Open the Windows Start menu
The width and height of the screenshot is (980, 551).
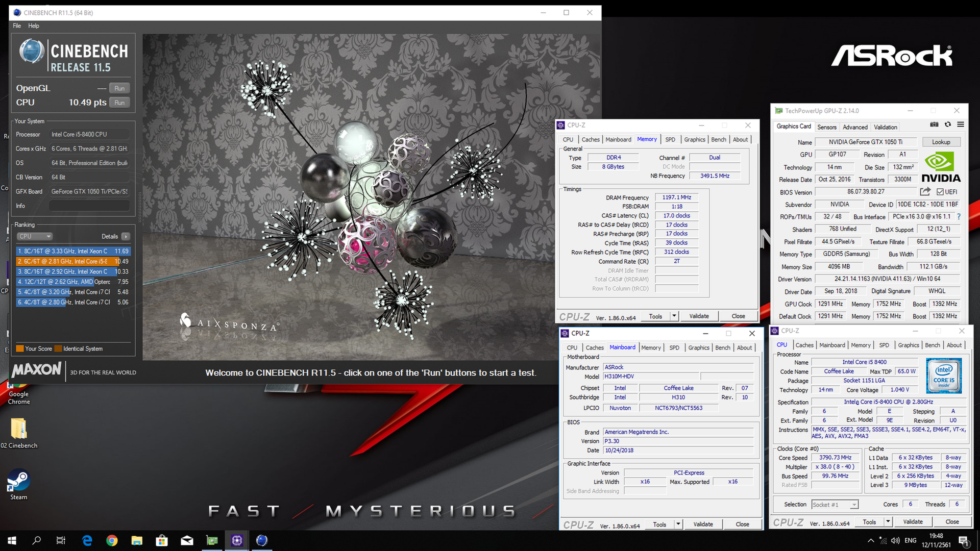[x=12, y=540]
